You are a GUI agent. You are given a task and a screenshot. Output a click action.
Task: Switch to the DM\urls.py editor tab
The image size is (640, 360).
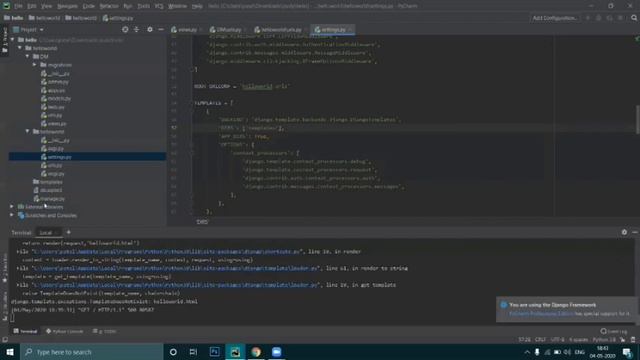click(x=228, y=30)
